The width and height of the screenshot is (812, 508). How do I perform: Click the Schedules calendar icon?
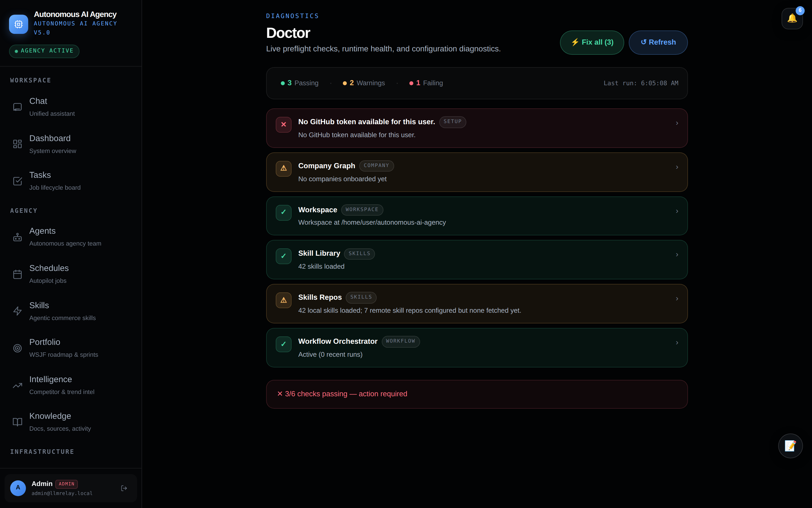pos(17,274)
